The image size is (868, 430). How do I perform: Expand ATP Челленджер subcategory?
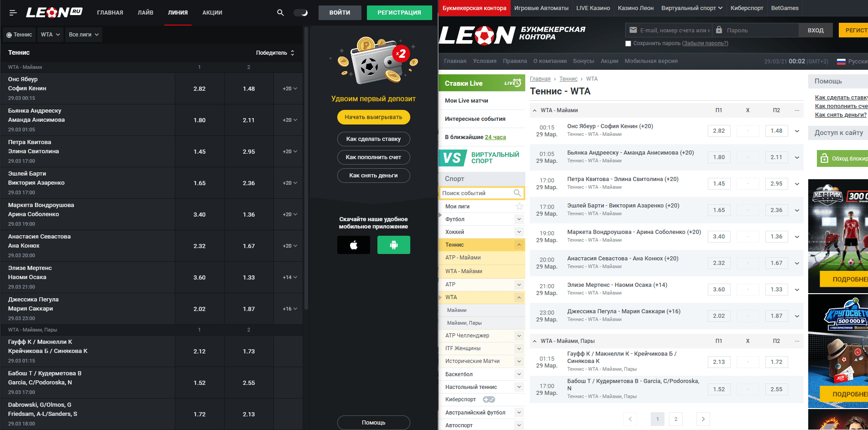pyautogui.click(x=519, y=336)
